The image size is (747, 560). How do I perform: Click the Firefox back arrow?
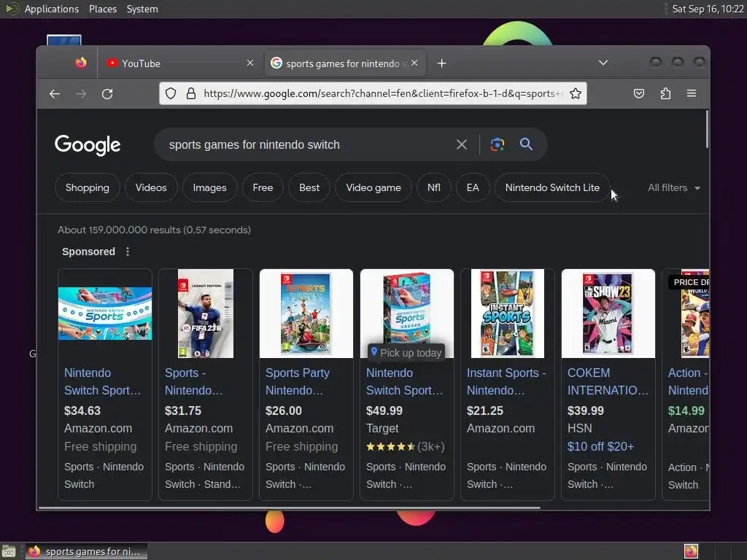[x=55, y=94]
